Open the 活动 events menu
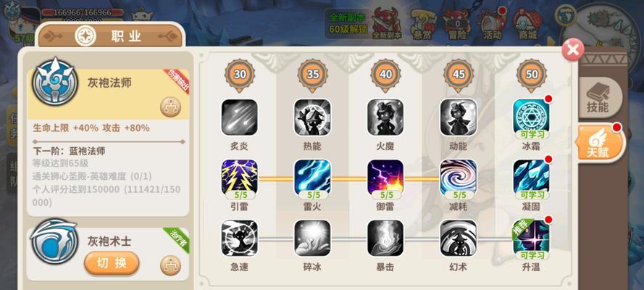644x290 pixels. [492, 24]
